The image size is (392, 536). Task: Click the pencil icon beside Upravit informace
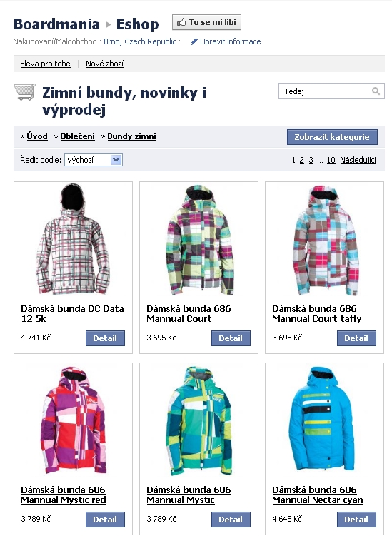click(194, 41)
